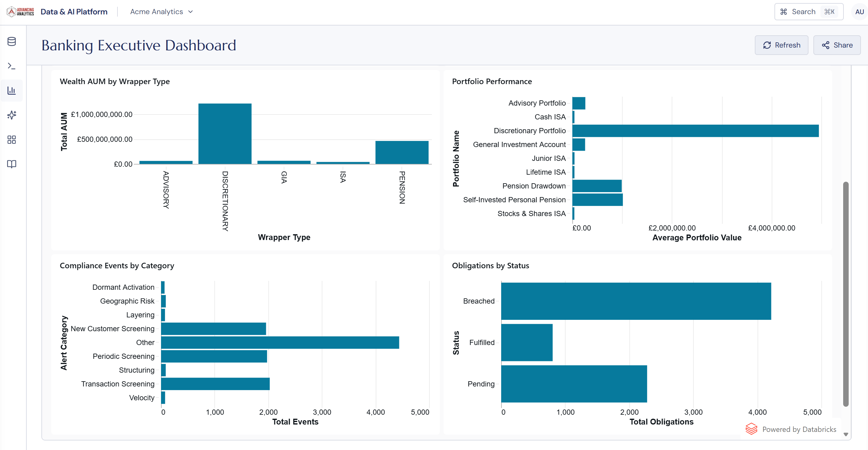Select the PENSION bar in Wealth AUM chart
Screen dimensions: 868x450
(x=402, y=153)
